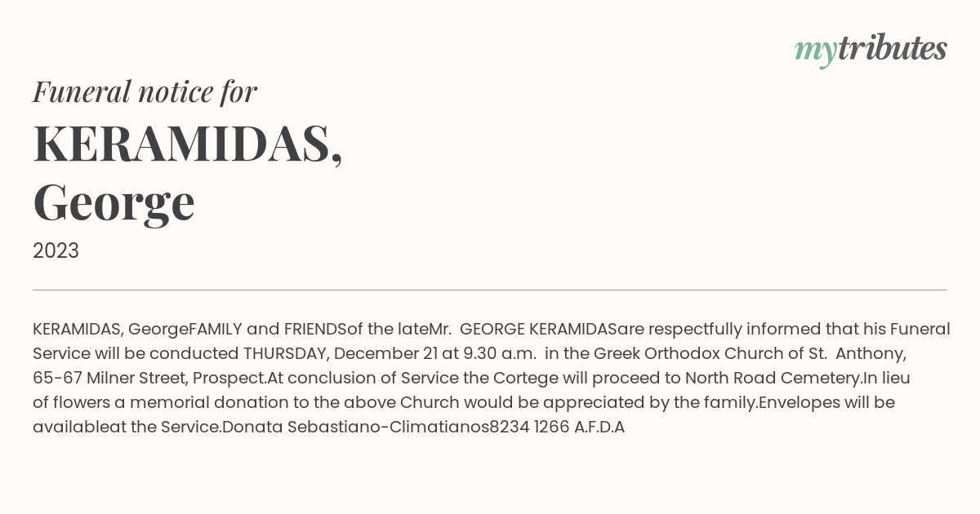This screenshot has height=514, width=980.
Task: Click "KERAMIDAS, George" opening the notice paragraph
Action: [110, 330]
